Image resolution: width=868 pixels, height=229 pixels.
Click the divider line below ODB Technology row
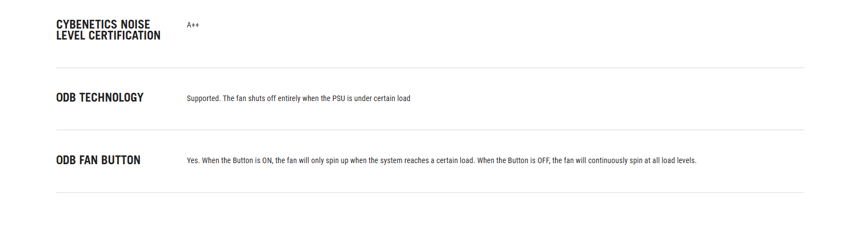430,130
